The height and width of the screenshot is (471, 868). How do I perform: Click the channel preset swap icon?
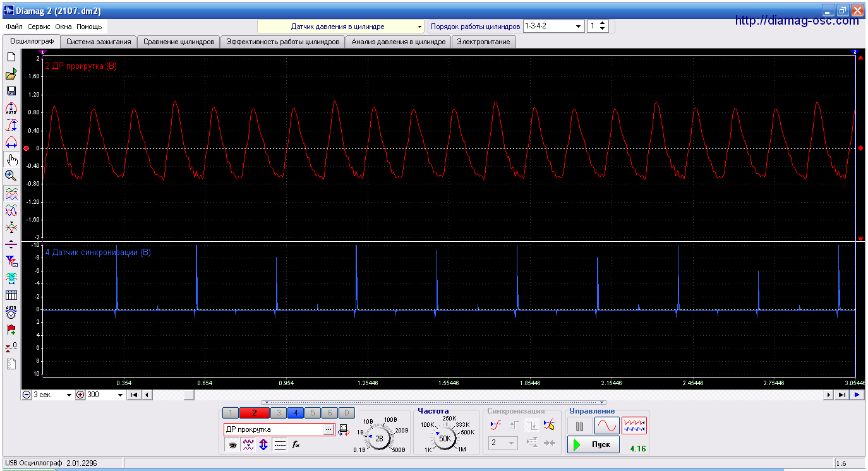pyautogui.click(x=343, y=430)
